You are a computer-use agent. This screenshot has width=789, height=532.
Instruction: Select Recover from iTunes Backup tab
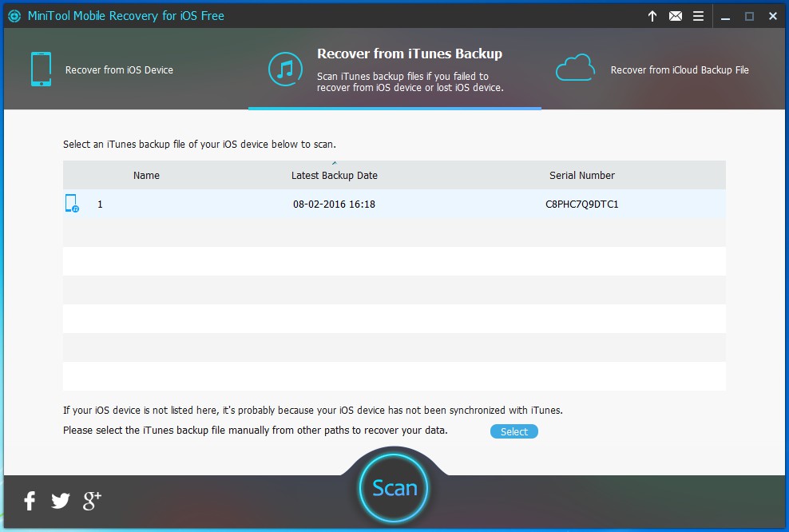pyautogui.click(x=394, y=69)
